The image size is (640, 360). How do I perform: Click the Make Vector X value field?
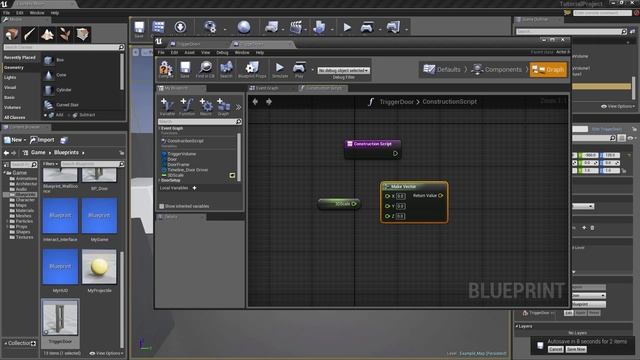coord(400,196)
